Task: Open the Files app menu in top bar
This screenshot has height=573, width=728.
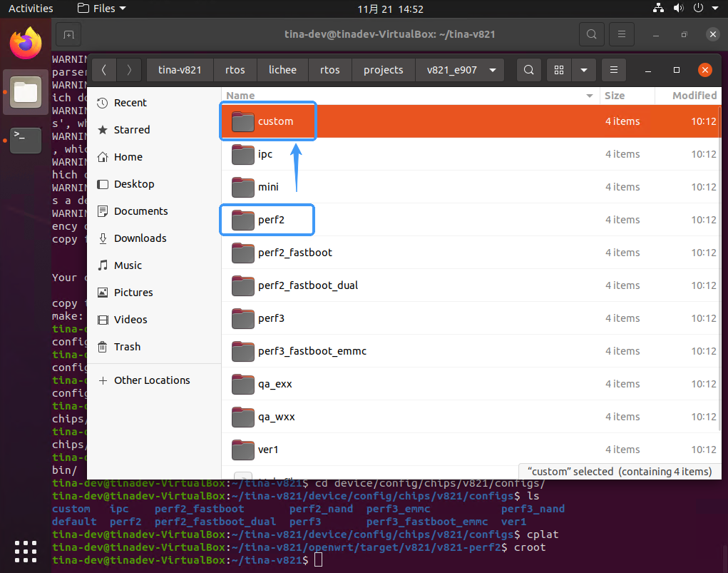Action: click(101, 9)
